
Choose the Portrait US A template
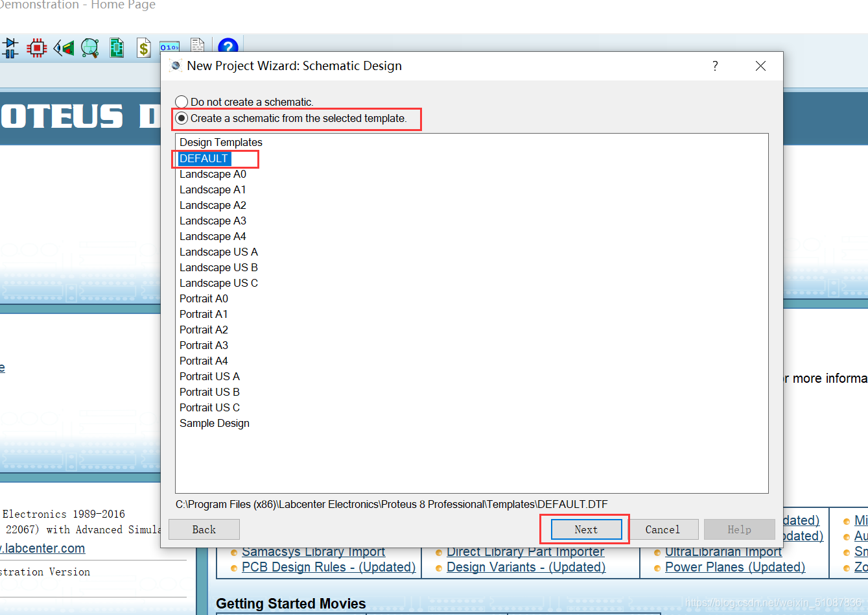(x=209, y=376)
